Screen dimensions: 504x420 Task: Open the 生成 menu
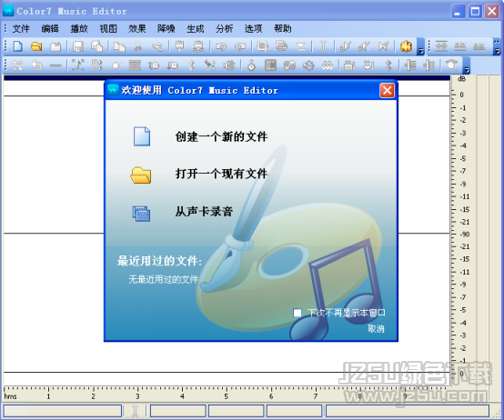pyautogui.click(x=196, y=28)
